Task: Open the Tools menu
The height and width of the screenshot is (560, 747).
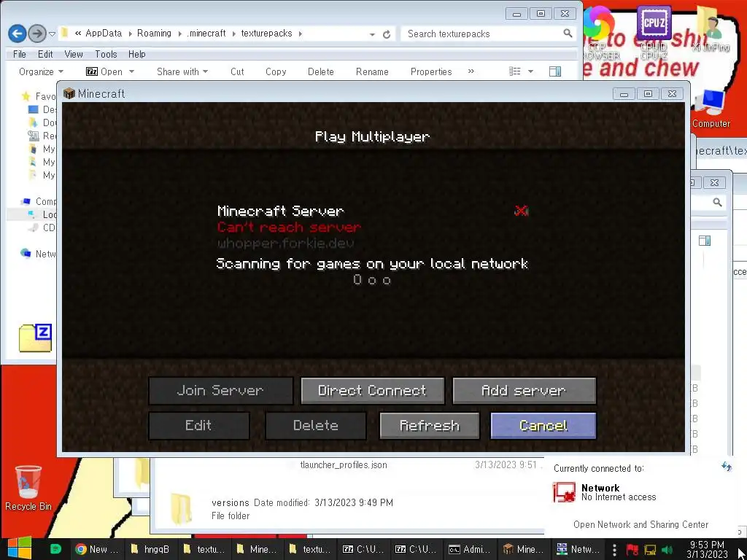Action: pos(106,54)
